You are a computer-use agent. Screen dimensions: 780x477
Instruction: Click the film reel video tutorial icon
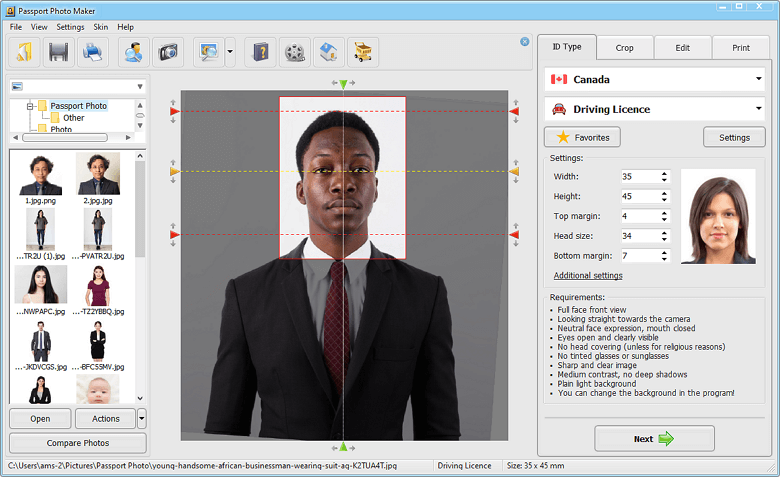[294, 52]
